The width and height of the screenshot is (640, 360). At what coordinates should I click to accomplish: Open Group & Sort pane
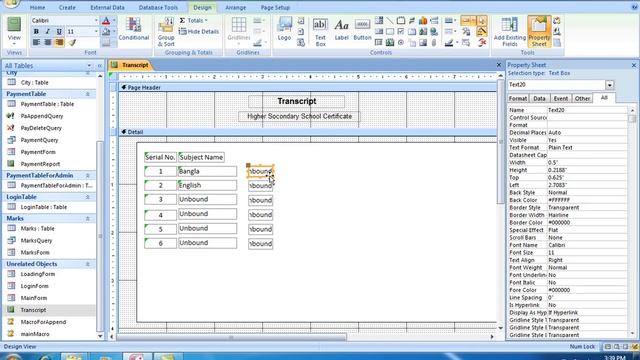coord(166,31)
